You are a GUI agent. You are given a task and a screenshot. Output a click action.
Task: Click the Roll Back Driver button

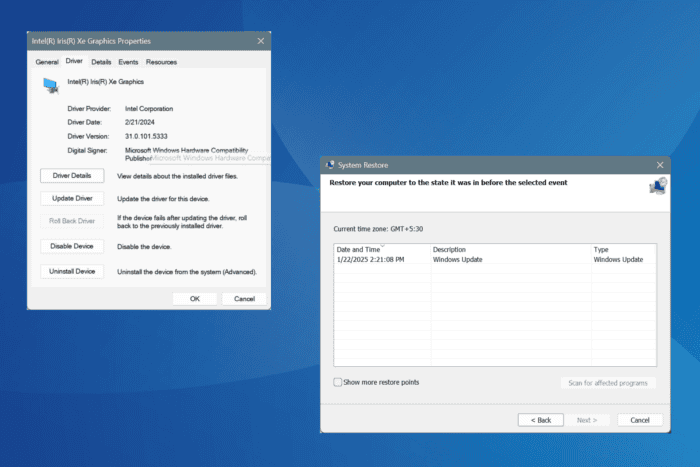72,221
